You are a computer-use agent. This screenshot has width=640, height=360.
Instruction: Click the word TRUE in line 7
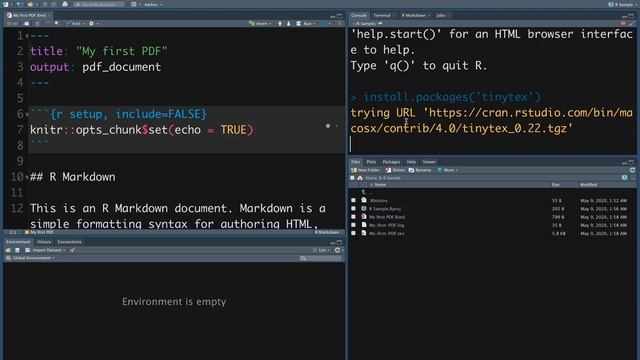pyautogui.click(x=233, y=130)
